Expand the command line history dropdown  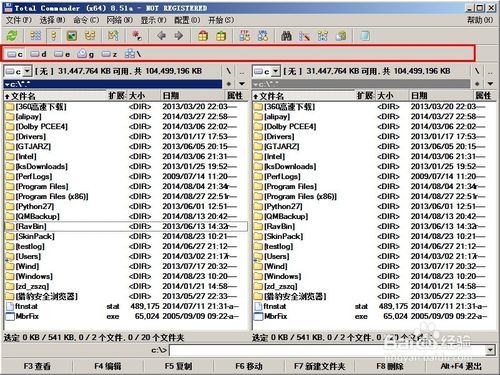pos(490,350)
